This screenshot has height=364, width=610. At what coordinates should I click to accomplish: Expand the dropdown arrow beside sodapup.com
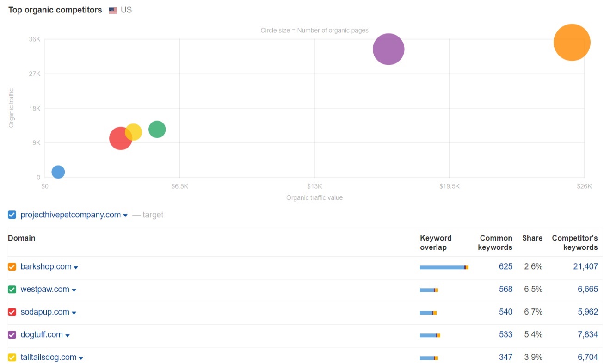click(x=74, y=313)
